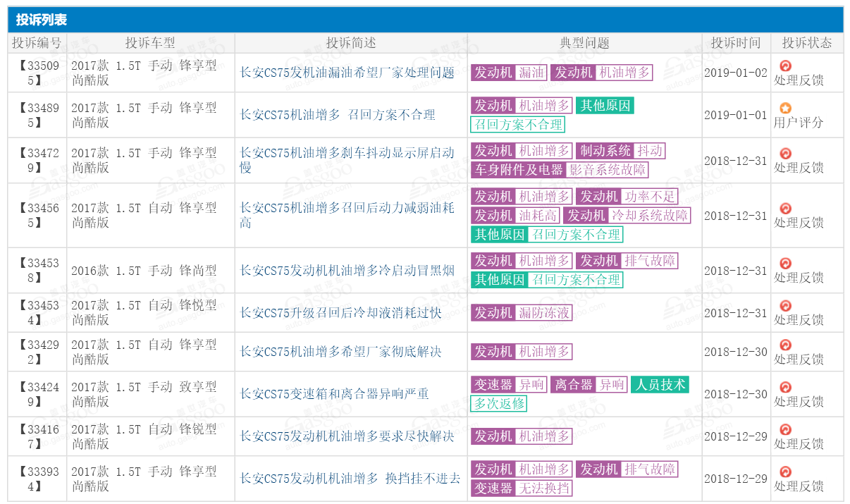This screenshot has height=504, width=850.
Task: Click status icon for complaint 334538
Action: coord(785,264)
